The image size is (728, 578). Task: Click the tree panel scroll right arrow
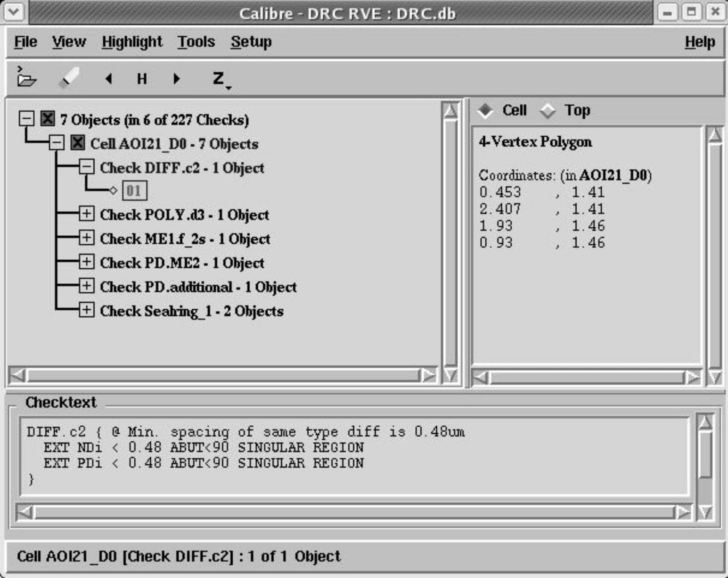pos(429,376)
